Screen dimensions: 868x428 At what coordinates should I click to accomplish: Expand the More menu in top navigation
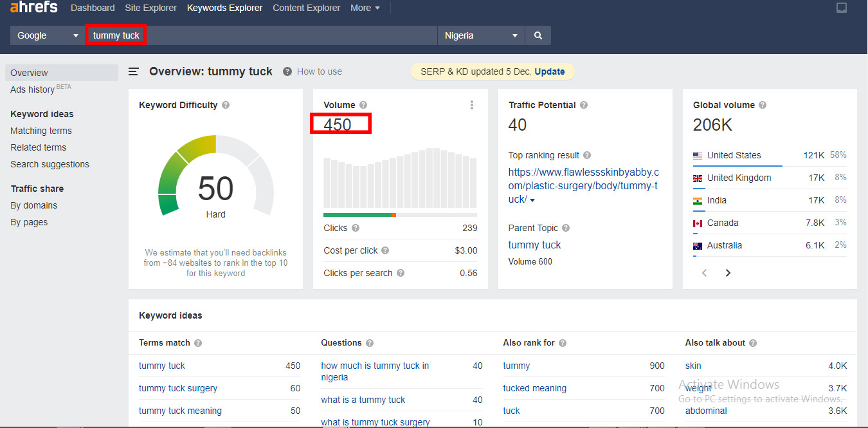click(x=365, y=8)
